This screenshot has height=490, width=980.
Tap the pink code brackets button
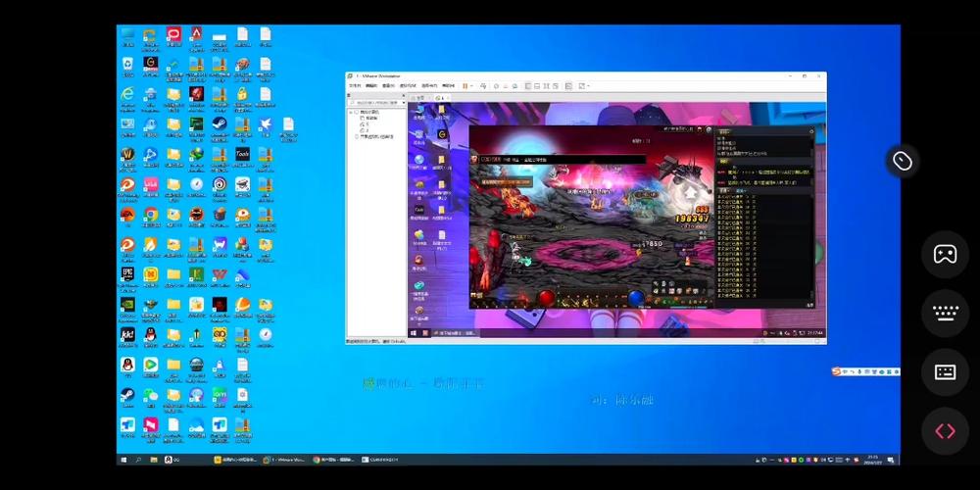coord(945,431)
